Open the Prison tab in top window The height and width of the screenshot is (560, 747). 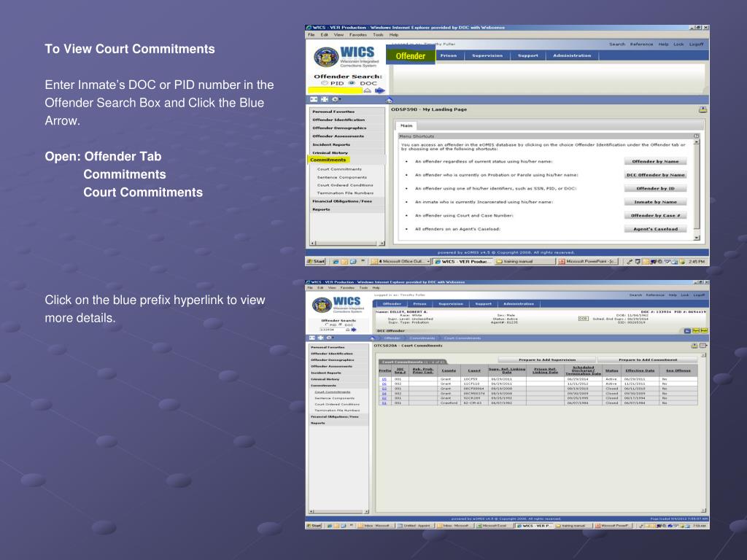[449, 55]
